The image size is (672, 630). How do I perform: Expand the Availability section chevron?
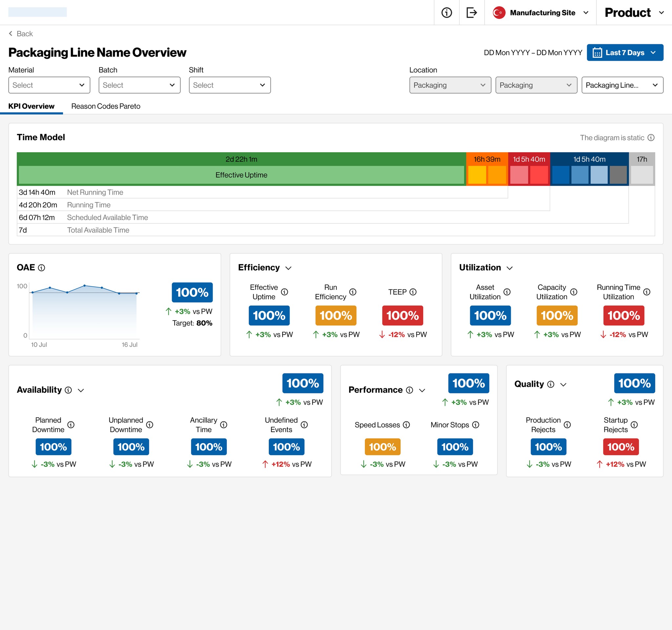coord(81,390)
